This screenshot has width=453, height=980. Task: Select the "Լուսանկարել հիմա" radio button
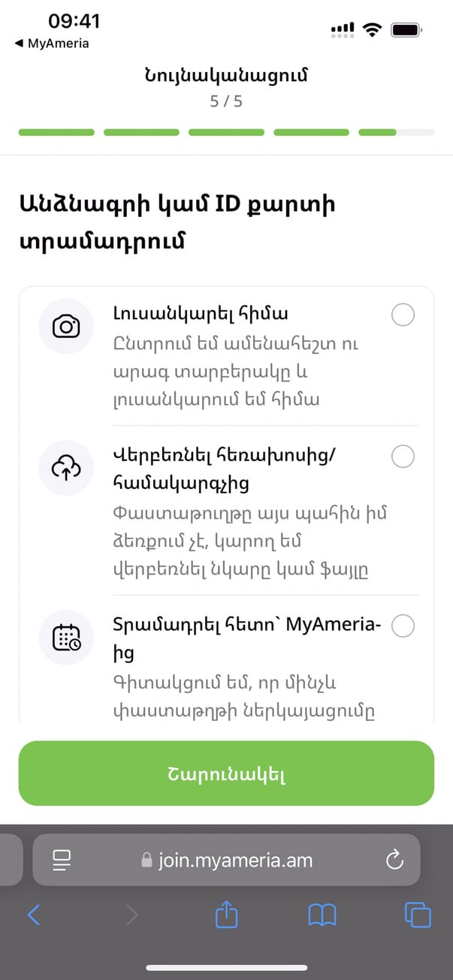tap(403, 315)
